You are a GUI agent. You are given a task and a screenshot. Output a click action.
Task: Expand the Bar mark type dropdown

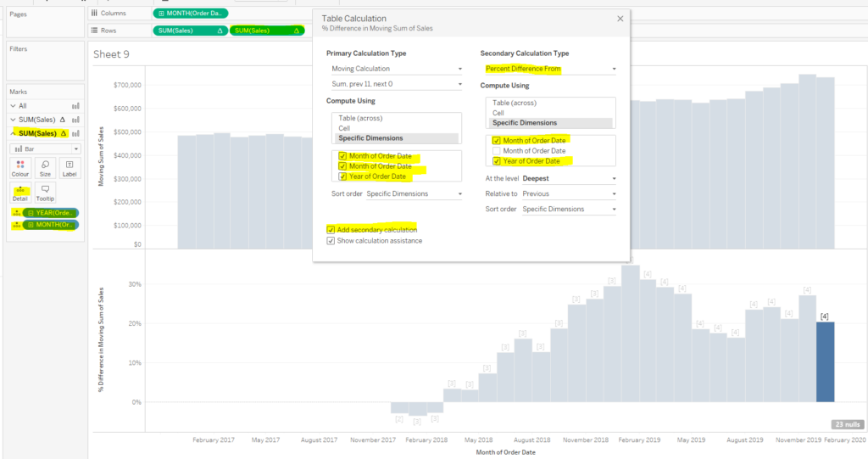[x=46, y=148]
